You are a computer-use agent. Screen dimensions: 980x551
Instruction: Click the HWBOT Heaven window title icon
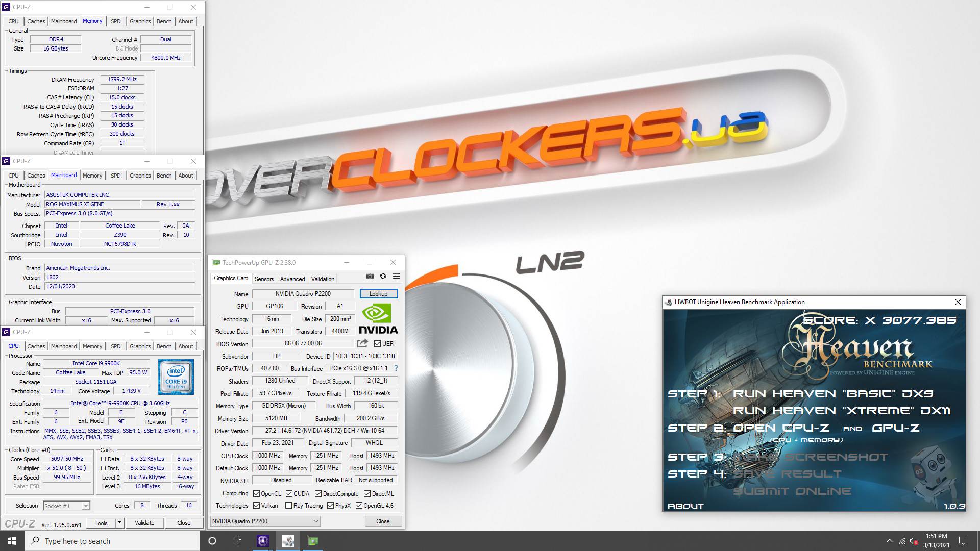coord(668,302)
